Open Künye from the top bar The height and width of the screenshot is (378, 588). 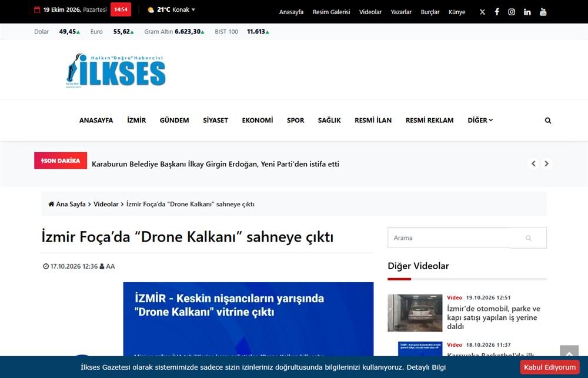tap(457, 12)
